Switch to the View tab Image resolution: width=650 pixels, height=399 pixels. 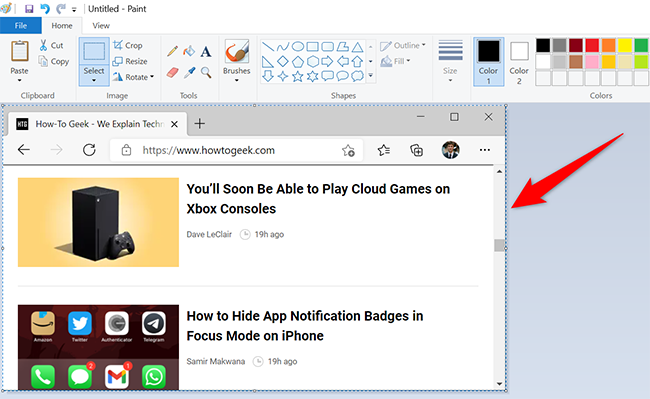click(101, 26)
